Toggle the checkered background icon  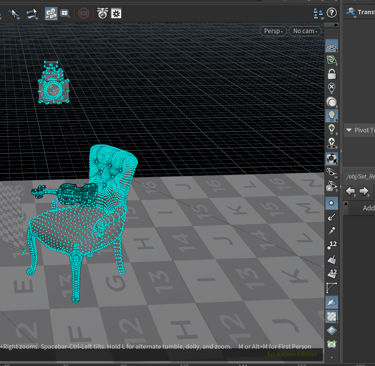click(x=332, y=316)
